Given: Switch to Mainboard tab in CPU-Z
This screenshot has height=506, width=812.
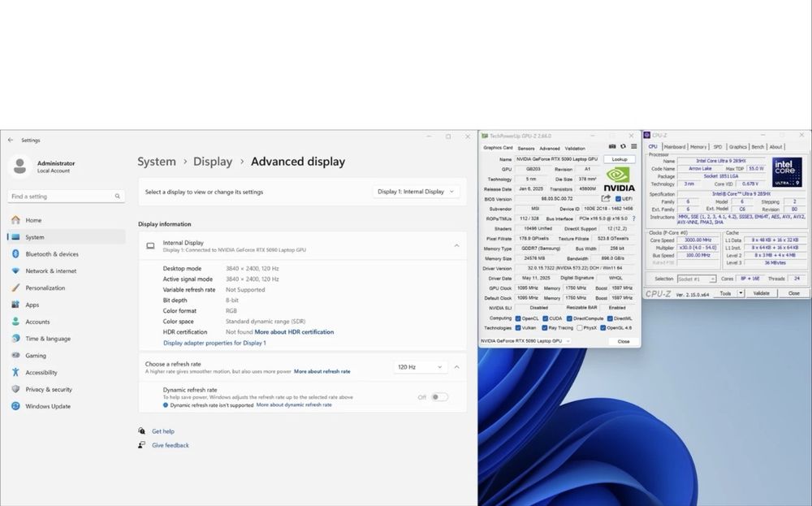Looking at the screenshot, I should pyautogui.click(x=674, y=146).
